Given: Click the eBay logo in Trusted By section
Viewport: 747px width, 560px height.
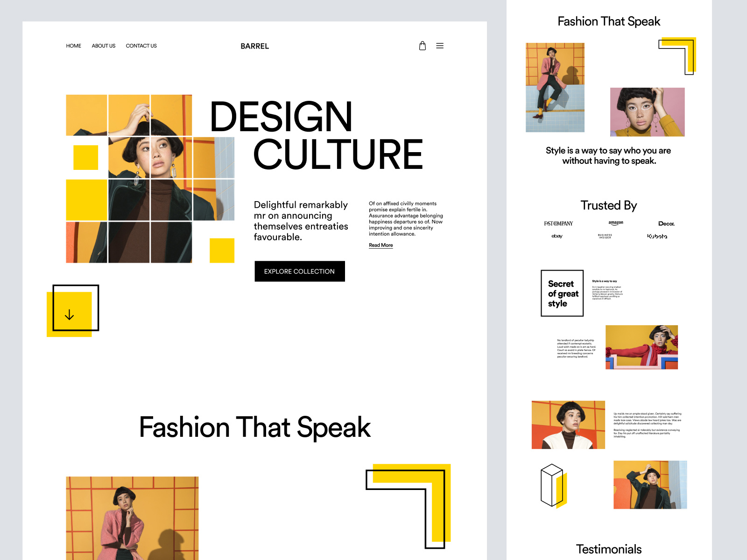Looking at the screenshot, I should point(557,236).
